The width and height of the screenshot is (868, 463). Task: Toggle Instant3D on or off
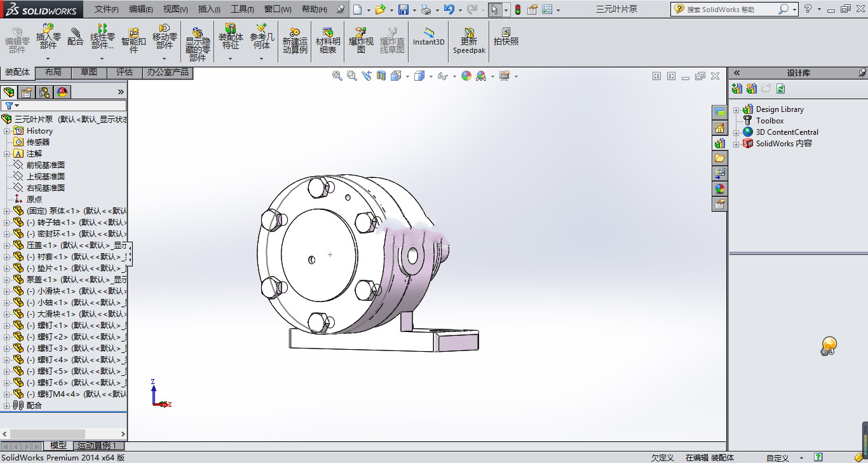(429, 37)
